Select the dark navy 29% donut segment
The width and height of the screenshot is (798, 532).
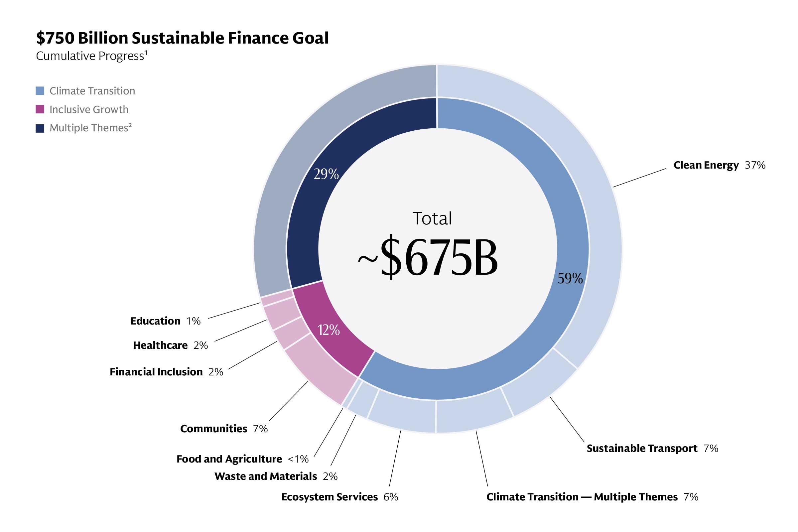[326, 173]
